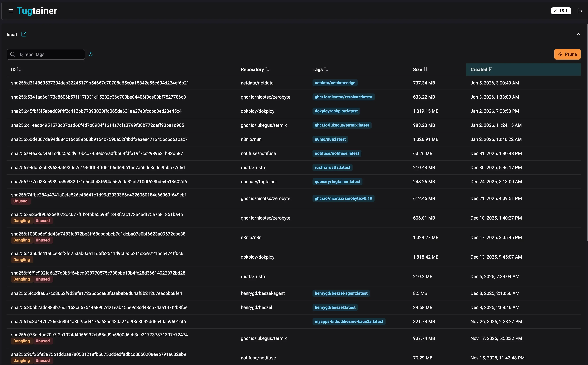Screen dimensions: 588x365
Task: Collapse the local environment section using the chevron
Action: click(579, 34)
